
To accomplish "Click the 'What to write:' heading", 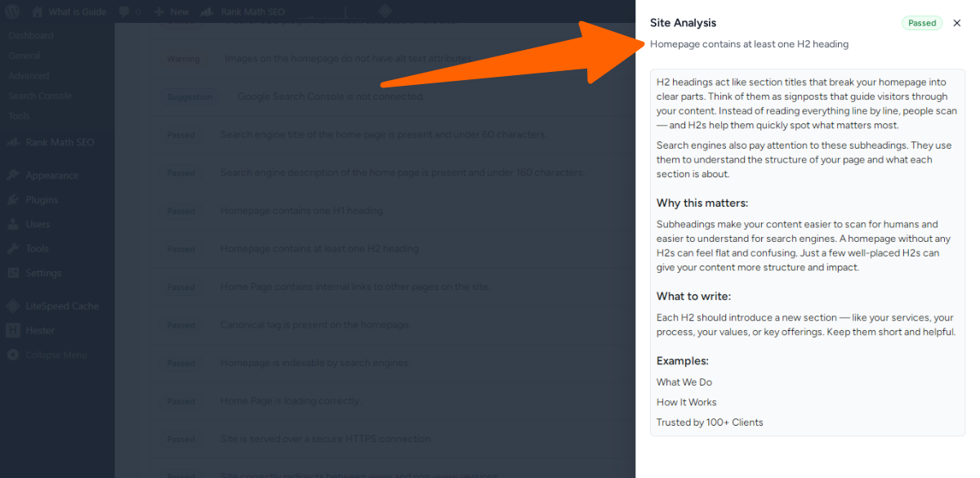I will point(693,296).
